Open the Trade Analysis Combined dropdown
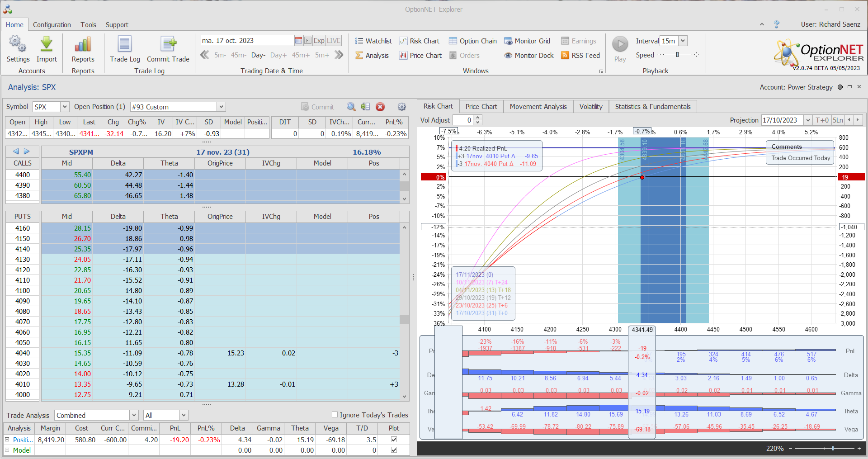Screen dimensions: 868x459 point(134,415)
